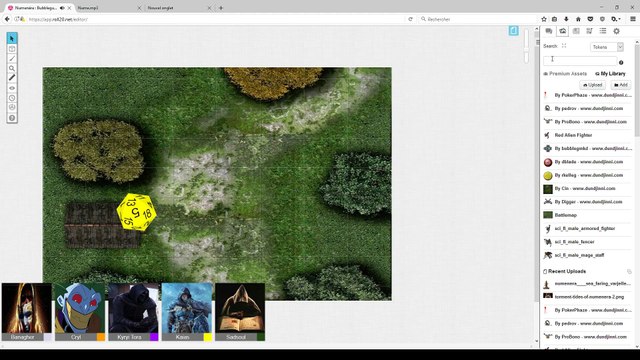Click Cryl's orange color swatch
The image size is (640, 360).
[101, 337]
